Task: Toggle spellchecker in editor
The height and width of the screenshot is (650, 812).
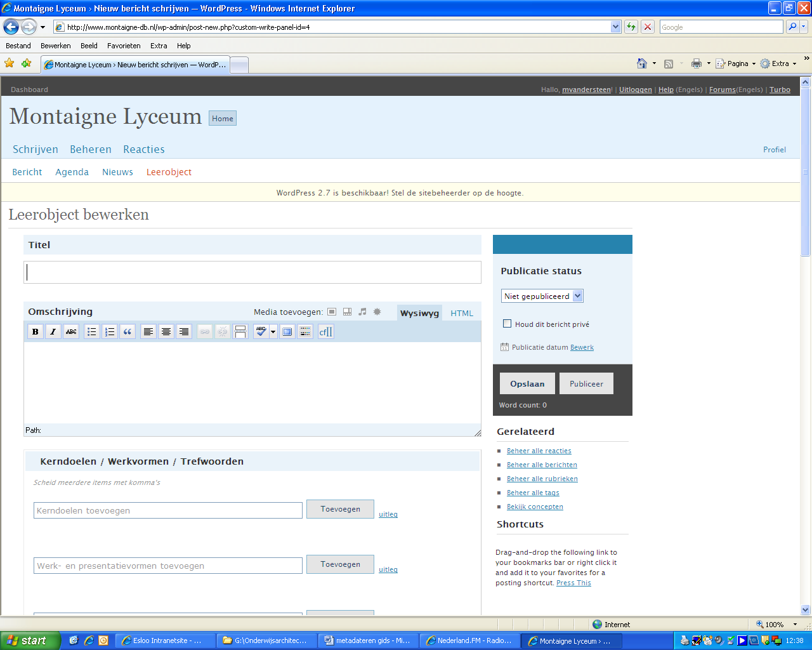Action: pyautogui.click(x=261, y=331)
